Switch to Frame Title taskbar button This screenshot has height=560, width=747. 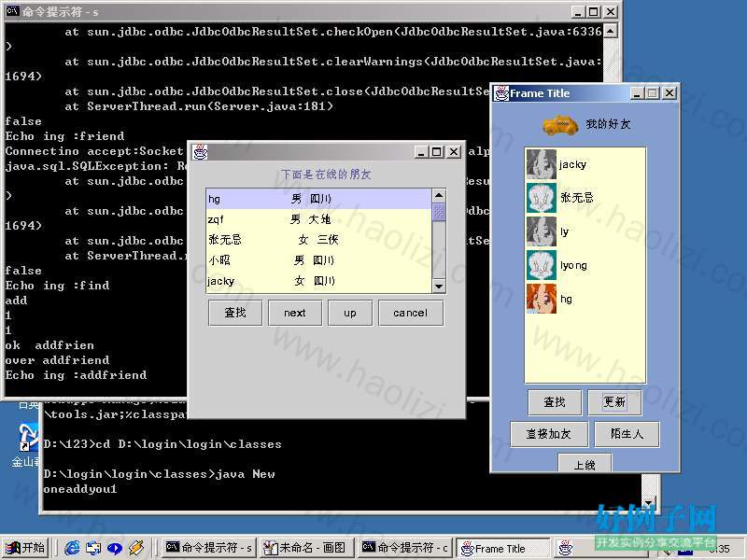pos(503,548)
